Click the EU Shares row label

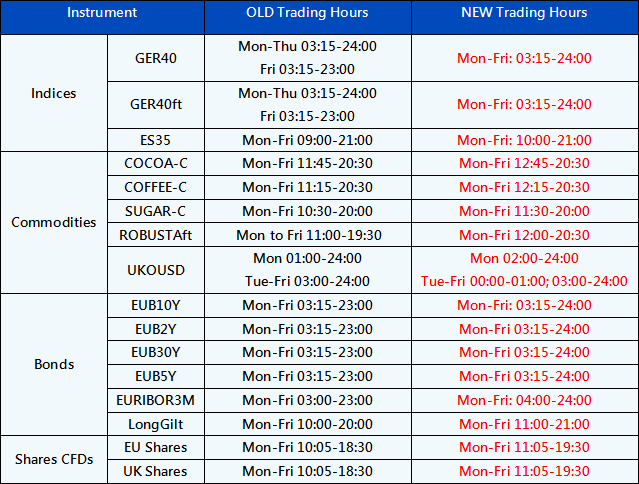click(x=155, y=447)
